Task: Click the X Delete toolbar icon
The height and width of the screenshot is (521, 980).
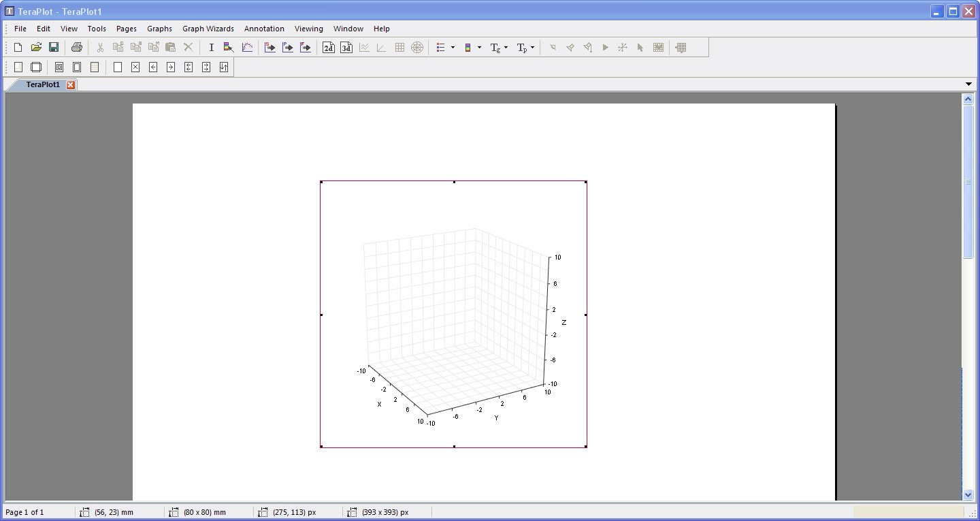Action: click(x=189, y=47)
